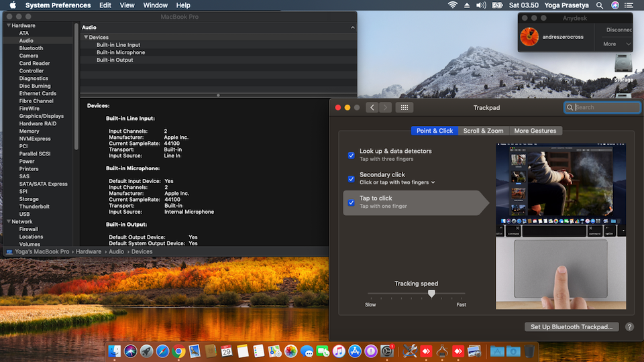Toggle the Secondary click checkbox

pyautogui.click(x=351, y=179)
